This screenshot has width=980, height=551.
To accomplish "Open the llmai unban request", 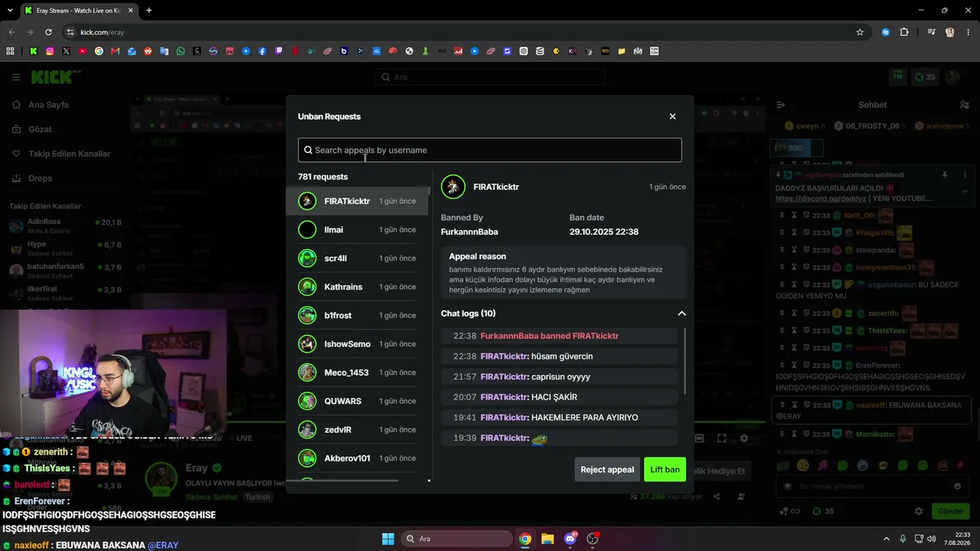I will click(x=358, y=230).
